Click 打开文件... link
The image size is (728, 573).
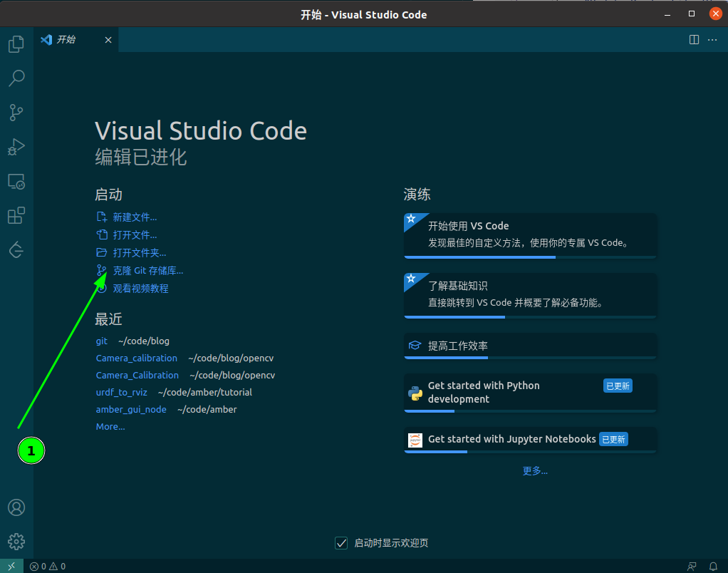click(x=135, y=235)
